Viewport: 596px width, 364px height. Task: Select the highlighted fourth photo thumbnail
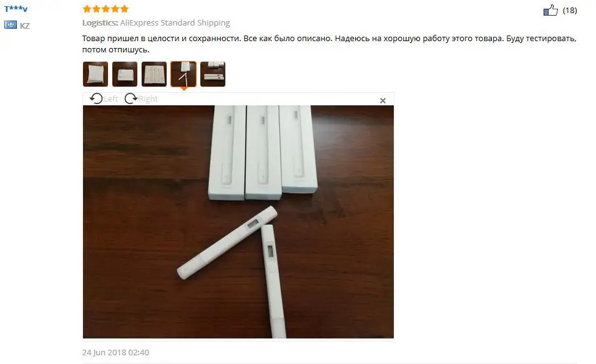pyautogui.click(x=183, y=74)
